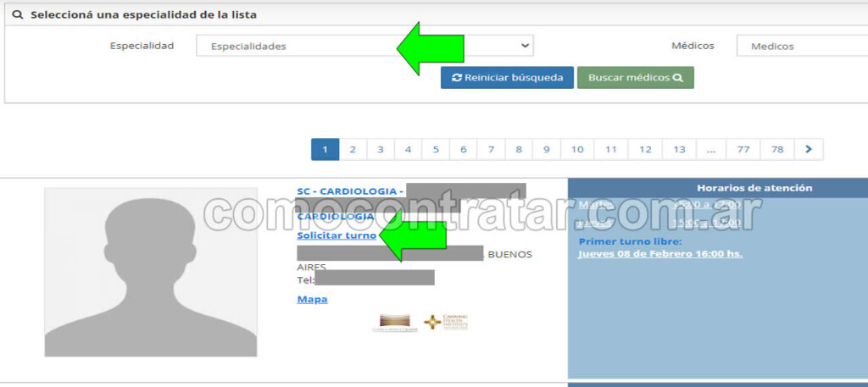The image size is (868, 387).
Task: Click the Reiniciar búsqueda button
Action: (507, 78)
